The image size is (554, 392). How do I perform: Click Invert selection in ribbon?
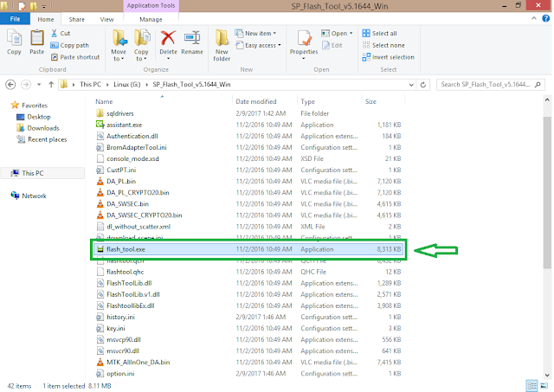click(x=388, y=57)
